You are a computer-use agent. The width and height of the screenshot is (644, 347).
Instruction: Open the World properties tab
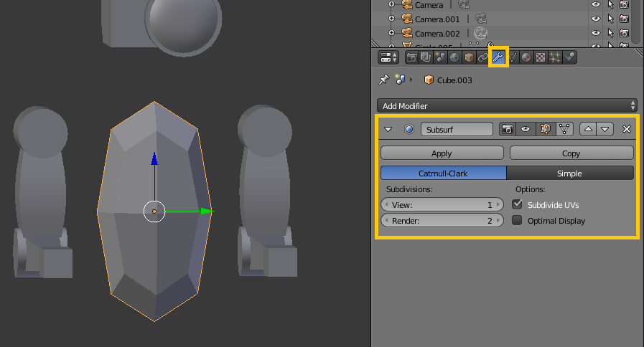click(454, 57)
